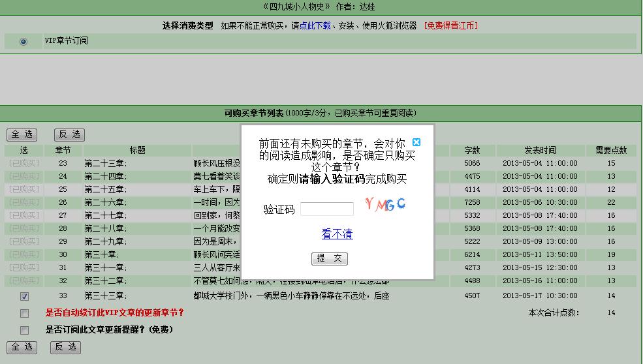Check the 是否订阅此文章更新提醒 checkbox
Screen dimensions: 643x364
point(24,330)
